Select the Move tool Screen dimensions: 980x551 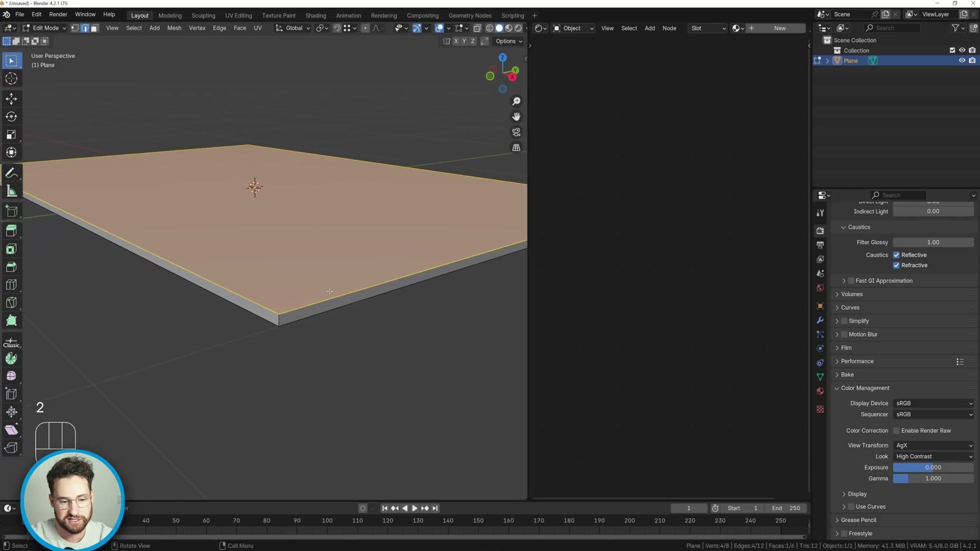click(x=11, y=99)
